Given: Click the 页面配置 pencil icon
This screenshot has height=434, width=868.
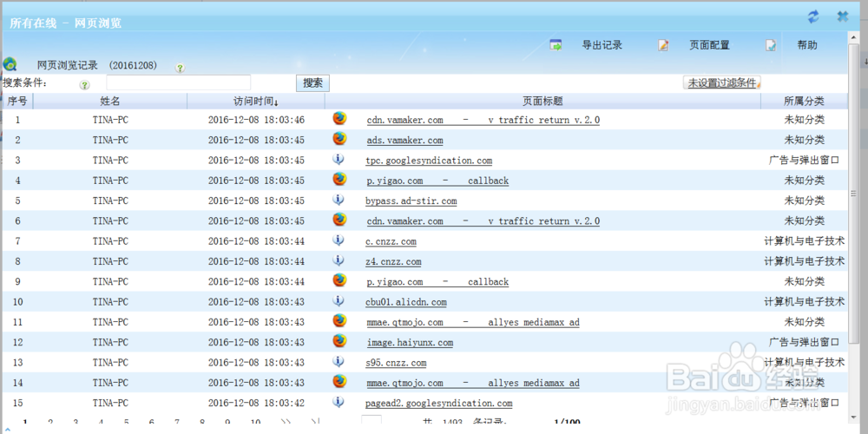Looking at the screenshot, I should point(663,45).
